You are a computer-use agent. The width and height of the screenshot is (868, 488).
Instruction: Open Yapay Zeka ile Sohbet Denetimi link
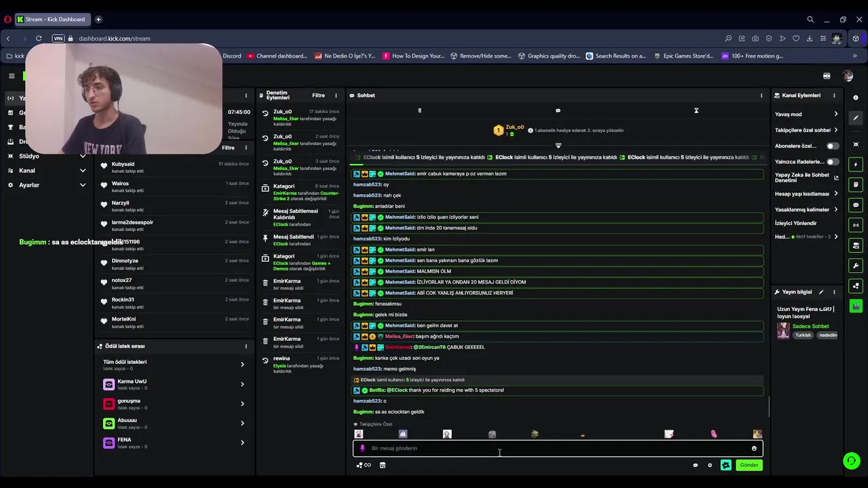[x=806, y=178]
